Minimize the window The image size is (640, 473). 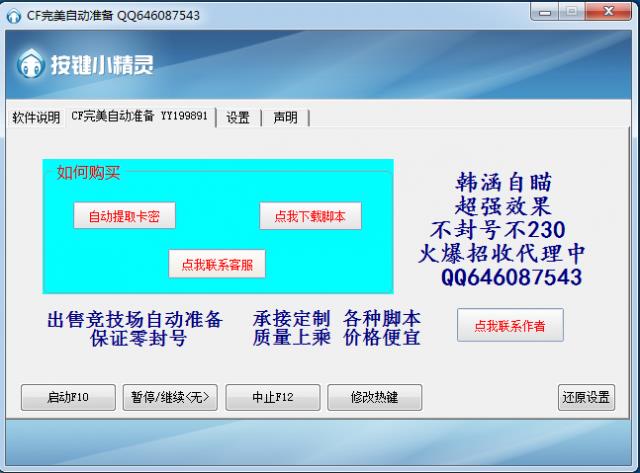click(x=544, y=12)
